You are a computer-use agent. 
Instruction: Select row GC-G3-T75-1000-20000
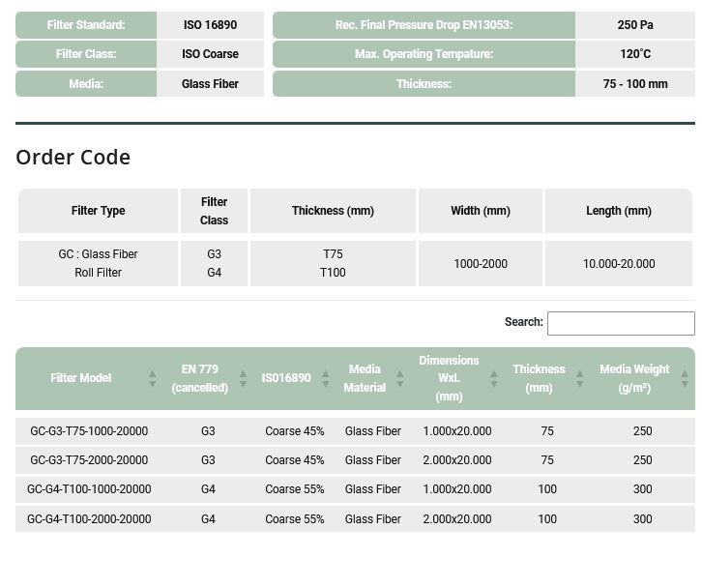pyautogui.click(x=89, y=431)
